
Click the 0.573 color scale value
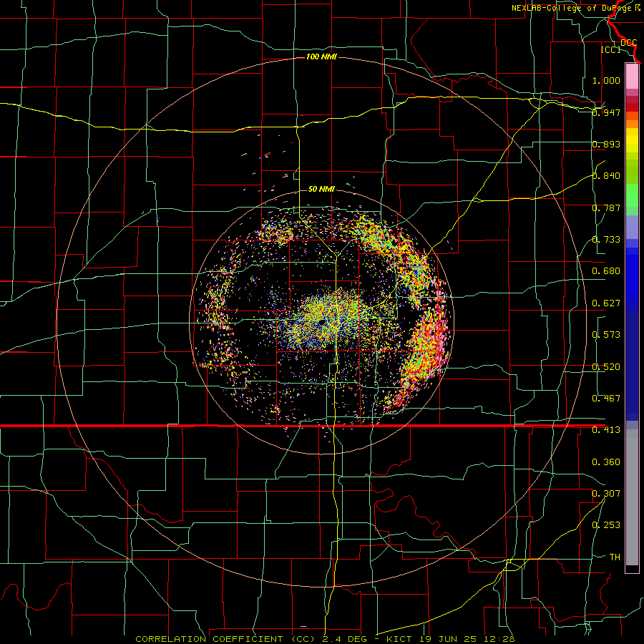[x=606, y=335]
